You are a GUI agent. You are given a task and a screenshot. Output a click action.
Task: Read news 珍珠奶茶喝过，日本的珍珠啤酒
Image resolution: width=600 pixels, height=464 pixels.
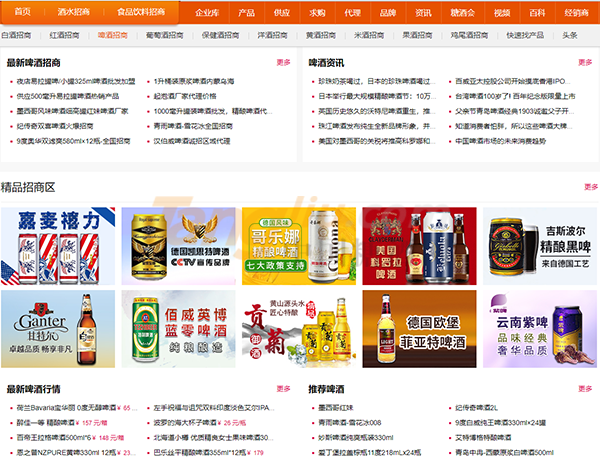[x=377, y=81]
